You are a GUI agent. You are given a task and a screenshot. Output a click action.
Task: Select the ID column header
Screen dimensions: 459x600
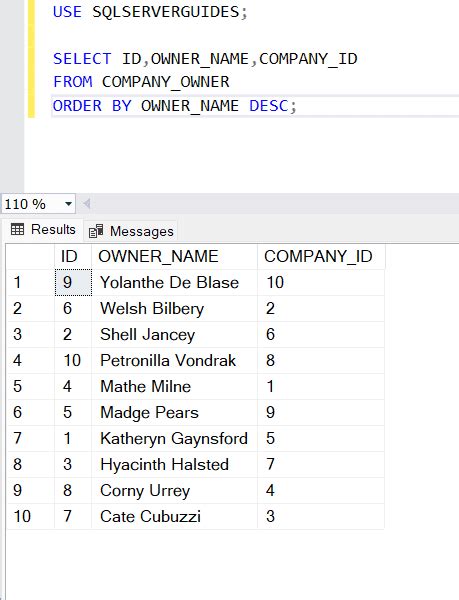73,256
